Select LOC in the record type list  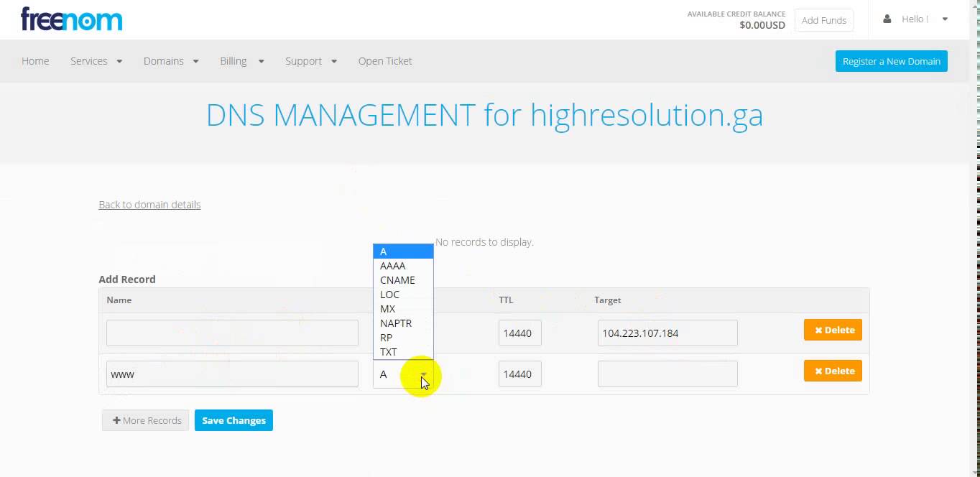[403, 295]
